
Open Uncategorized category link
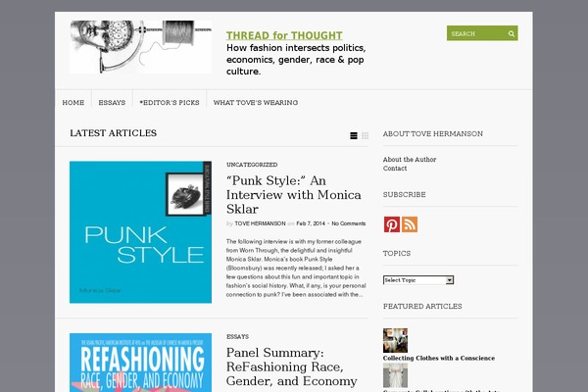tap(252, 165)
